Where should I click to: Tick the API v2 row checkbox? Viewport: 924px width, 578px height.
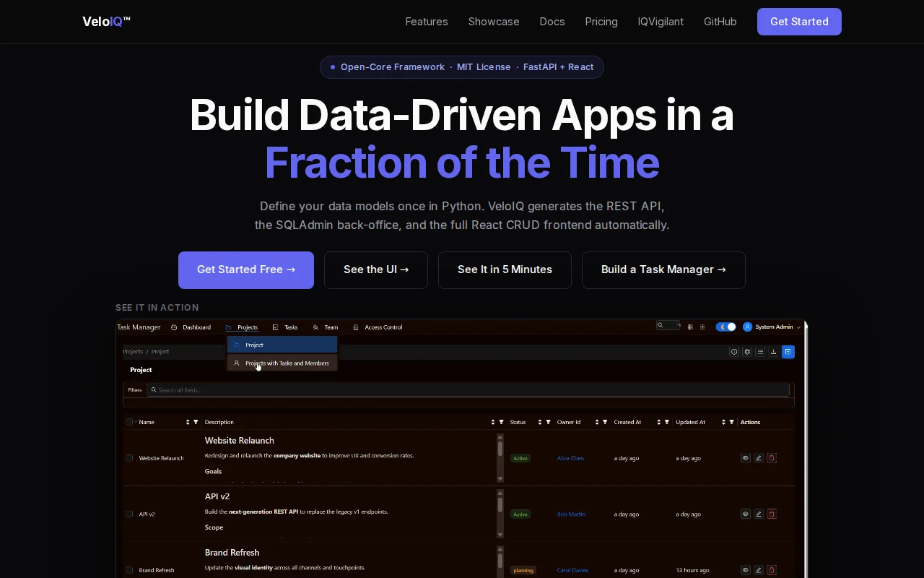(129, 514)
